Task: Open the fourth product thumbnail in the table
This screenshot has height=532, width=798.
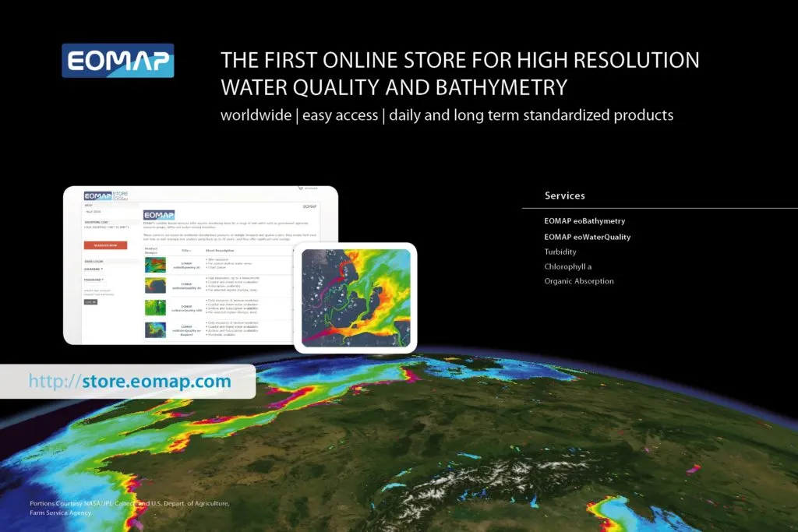Action: coord(155,329)
